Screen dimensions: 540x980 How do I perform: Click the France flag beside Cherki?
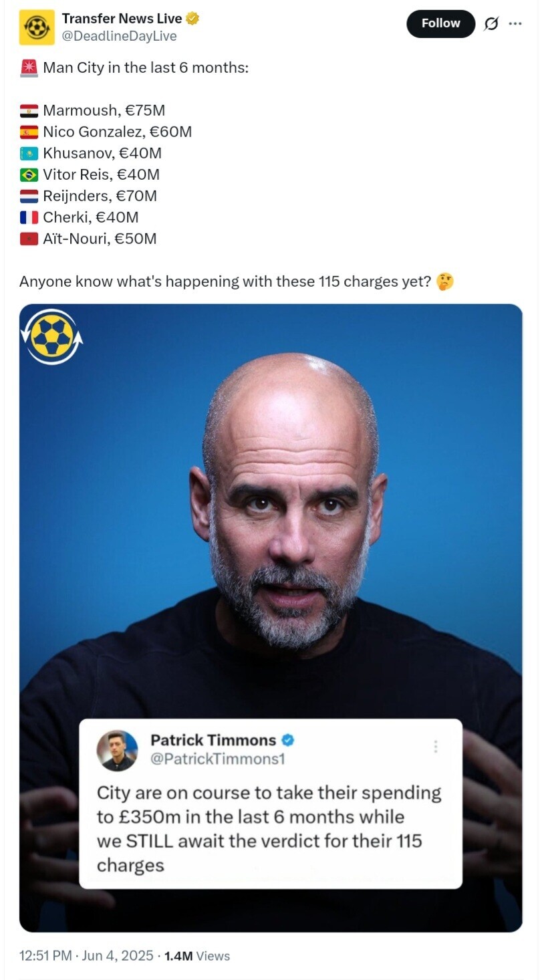point(29,218)
